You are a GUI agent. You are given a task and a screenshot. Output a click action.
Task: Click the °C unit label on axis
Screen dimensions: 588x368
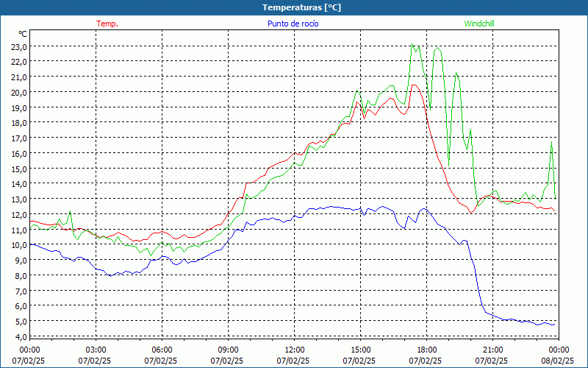pos(23,34)
